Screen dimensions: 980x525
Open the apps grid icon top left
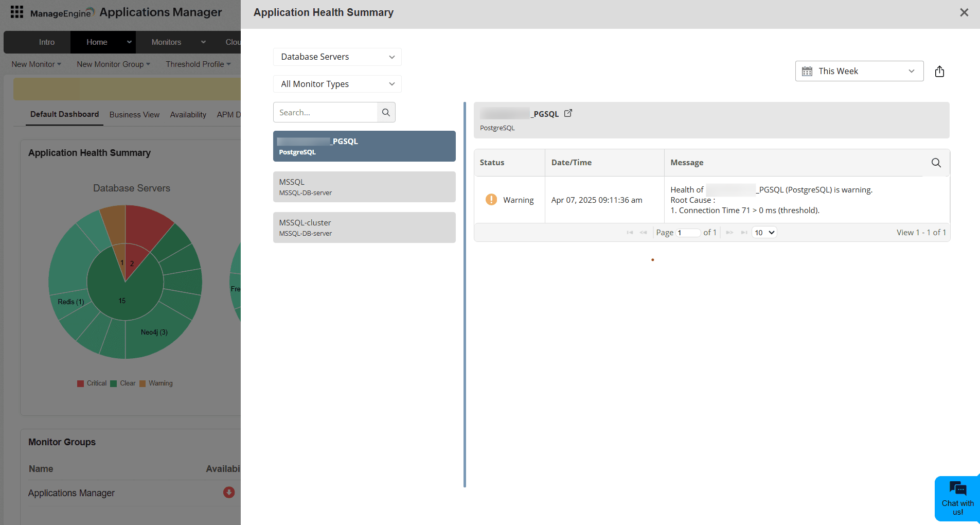click(16, 12)
